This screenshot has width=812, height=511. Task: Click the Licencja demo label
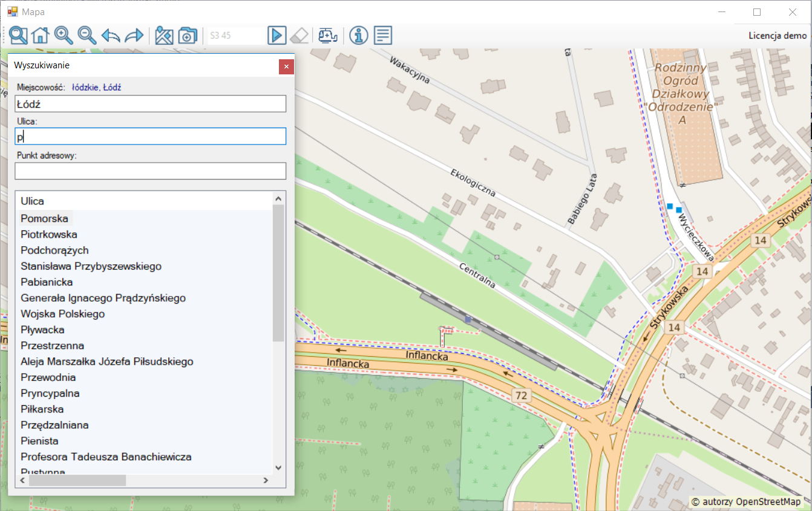coord(778,36)
